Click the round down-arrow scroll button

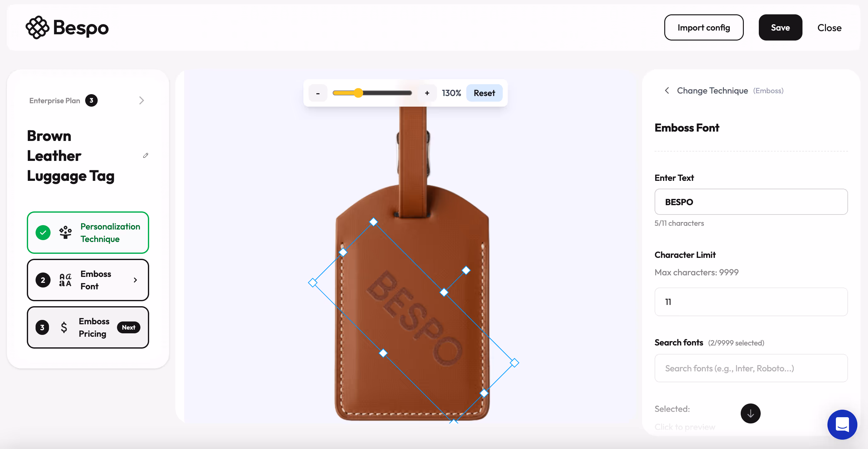(x=750, y=413)
